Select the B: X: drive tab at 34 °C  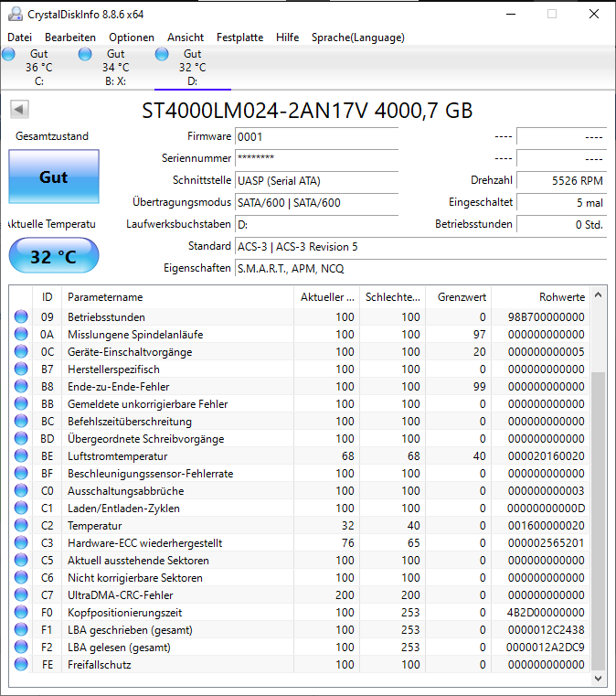[x=116, y=68]
